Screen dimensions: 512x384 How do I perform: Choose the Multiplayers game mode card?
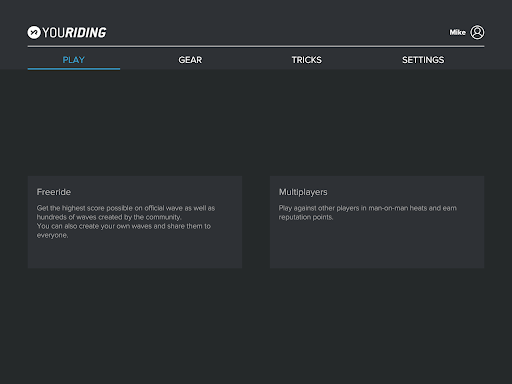pyautogui.click(x=377, y=222)
